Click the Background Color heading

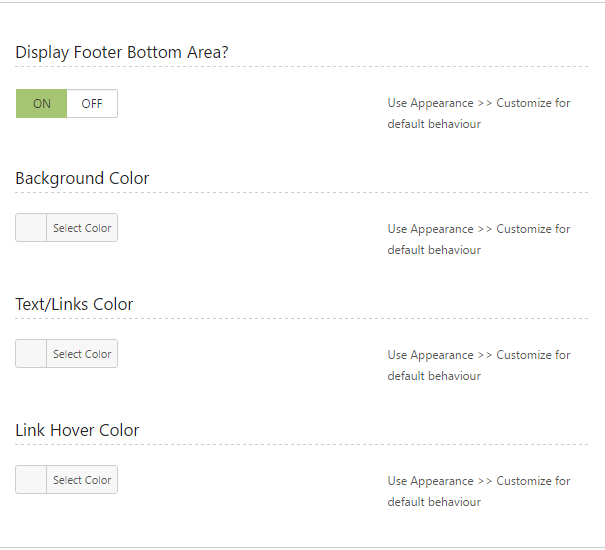82,178
